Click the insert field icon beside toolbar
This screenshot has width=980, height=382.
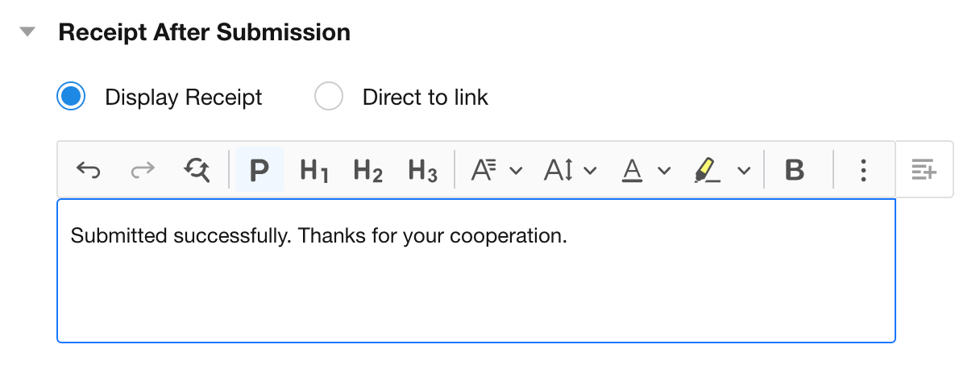(x=924, y=170)
